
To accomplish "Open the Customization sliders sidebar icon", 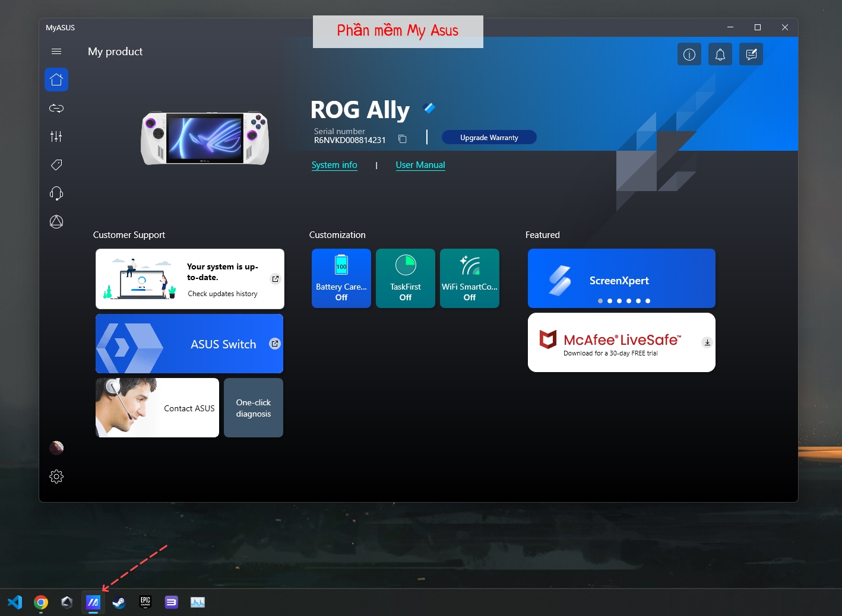I will pos(56,136).
